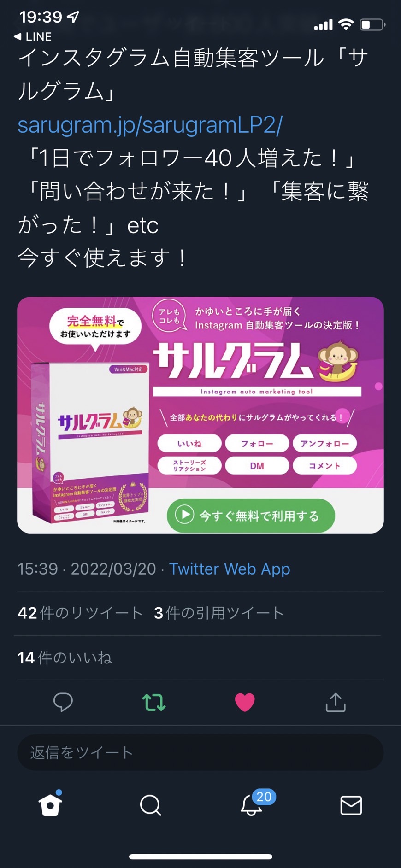Toggle the green retweet icon
Image resolution: width=401 pixels, height=868 pixels.
pos(153,702)
